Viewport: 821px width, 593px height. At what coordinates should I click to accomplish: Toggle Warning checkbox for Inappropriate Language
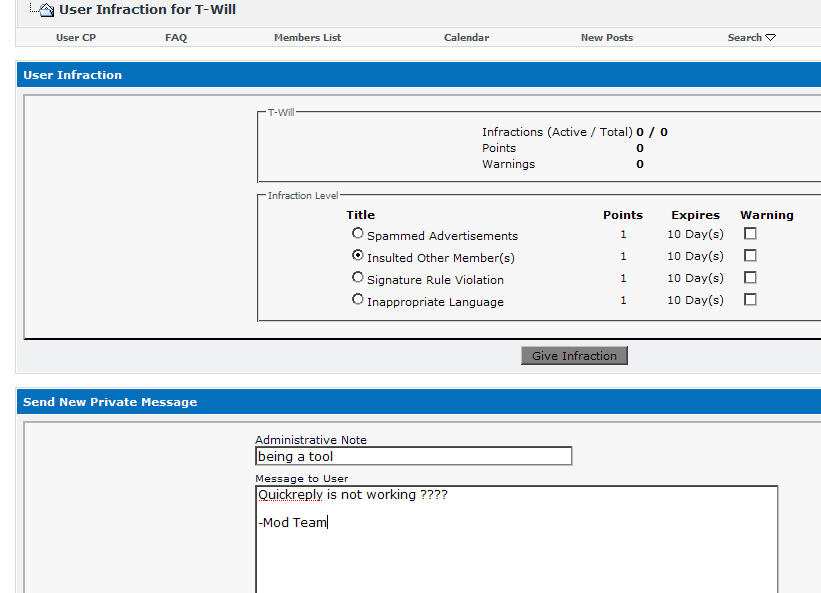pos(750,300)
